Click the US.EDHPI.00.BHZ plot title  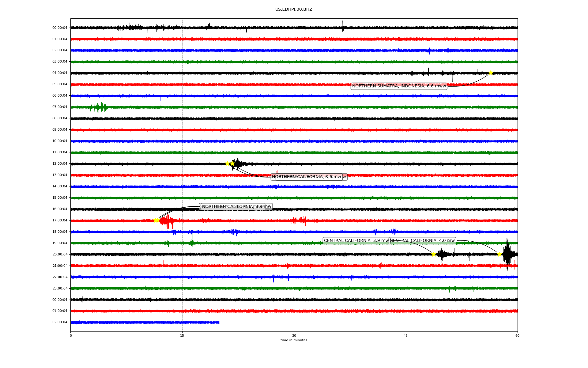[x=293, y=10]
